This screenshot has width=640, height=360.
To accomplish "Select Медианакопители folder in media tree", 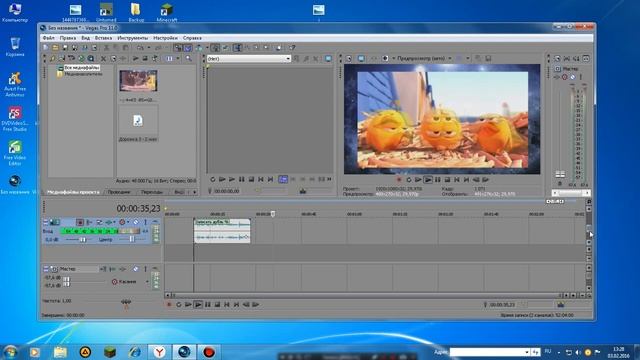I will click(x=83, y=74).
